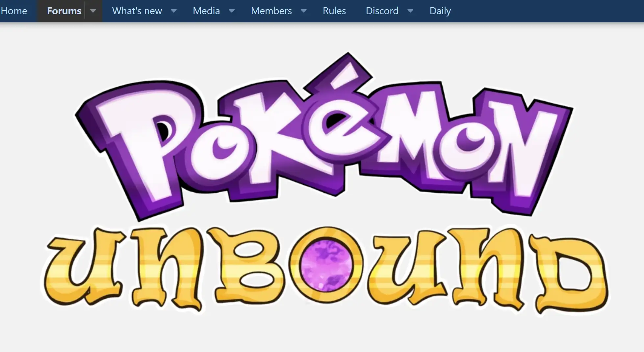Open the Daily nav link
The image size is (644, 352).
[x=440, y=11]
